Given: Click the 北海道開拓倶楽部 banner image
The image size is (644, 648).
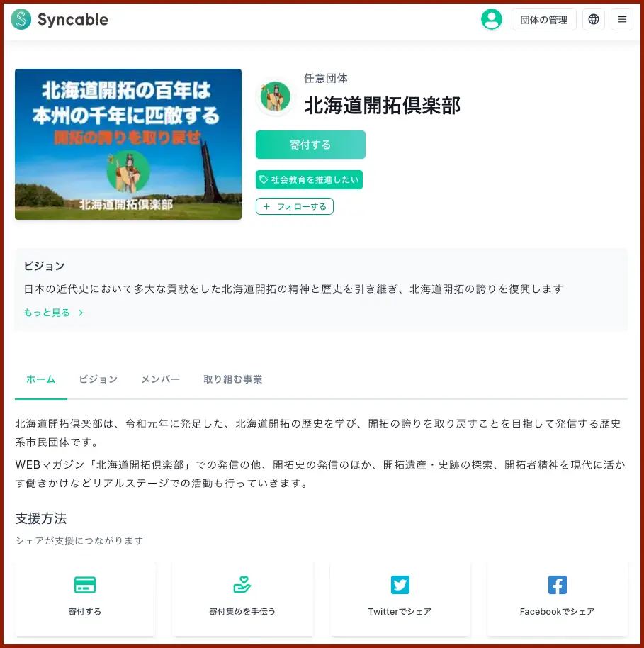Looking at the screenshot, I should point(128,144).
